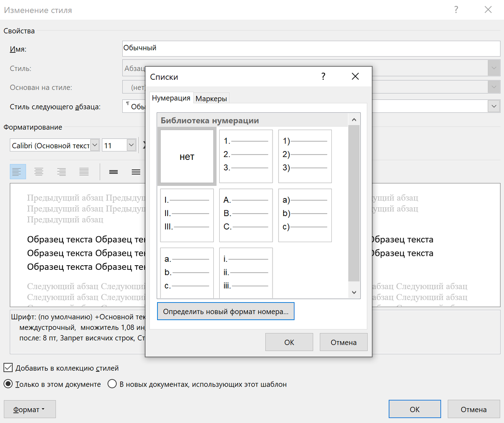The height and width of the screenshot is (423, 504).
Task: Open the Нумерация tab
Action: (171, 97)
